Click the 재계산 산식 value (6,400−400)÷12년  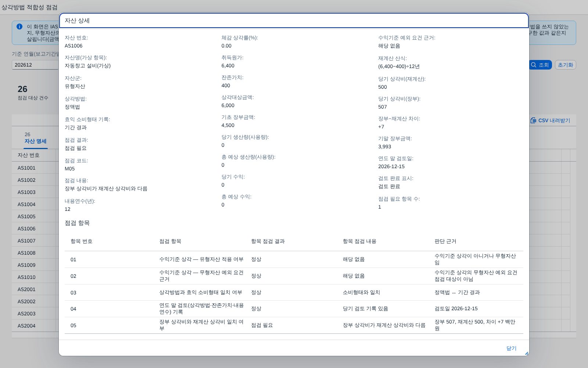click(x=399, y=66)
